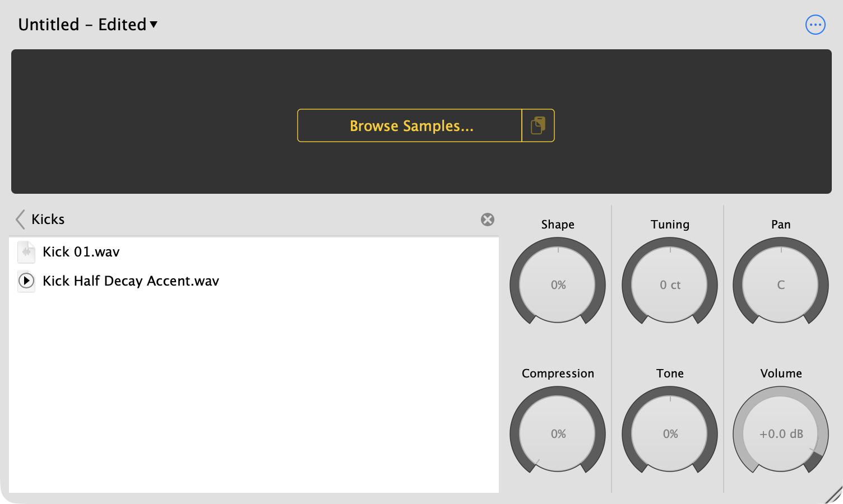Click the dark sample waveform drop area

pos(421,73)
